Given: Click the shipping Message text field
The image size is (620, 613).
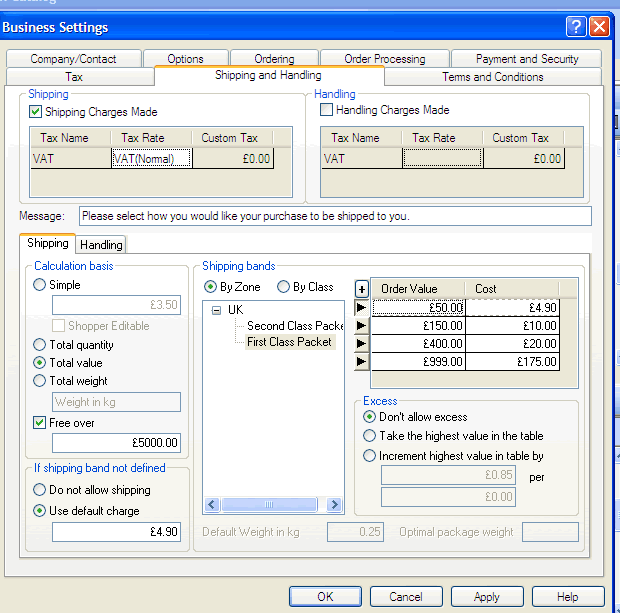Looking at the screenshot, I should click(x=334, y=216).
